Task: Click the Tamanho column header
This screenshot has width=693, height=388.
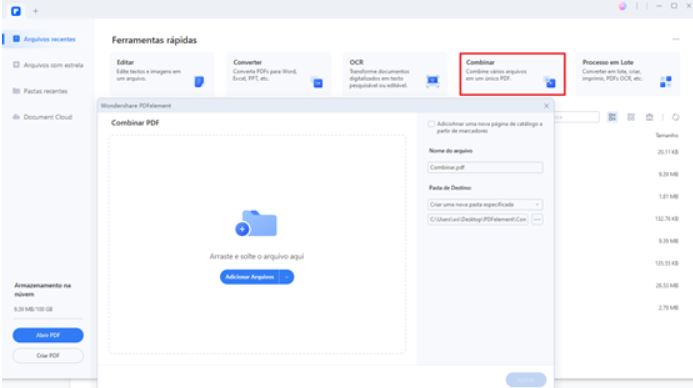Action: coord(667,135)
